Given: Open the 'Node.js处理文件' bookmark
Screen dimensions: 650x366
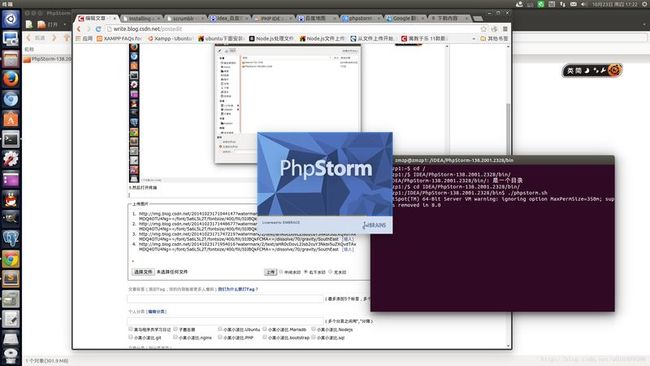Looking at the screenshot, I should [271, 39].
